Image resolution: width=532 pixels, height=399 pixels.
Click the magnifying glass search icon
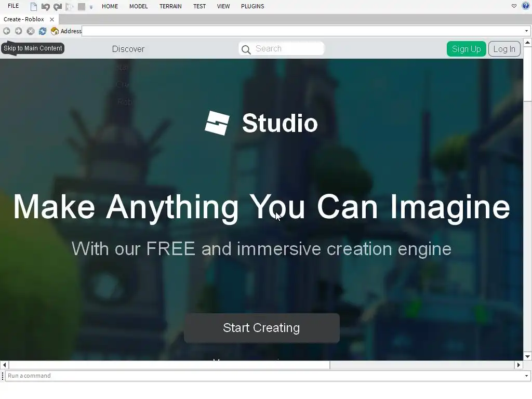click(246, 49)
